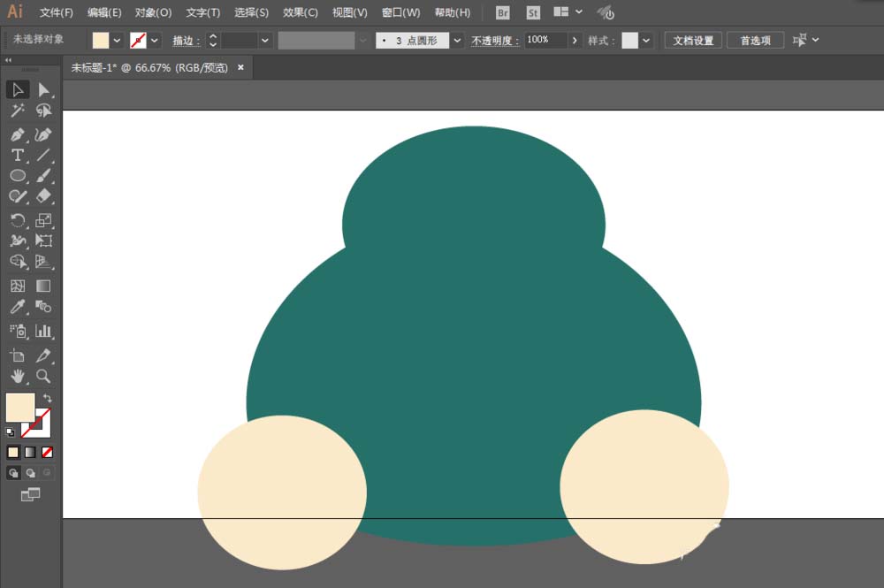
Task: Select the Slice tool
Action: pos(43,355)
